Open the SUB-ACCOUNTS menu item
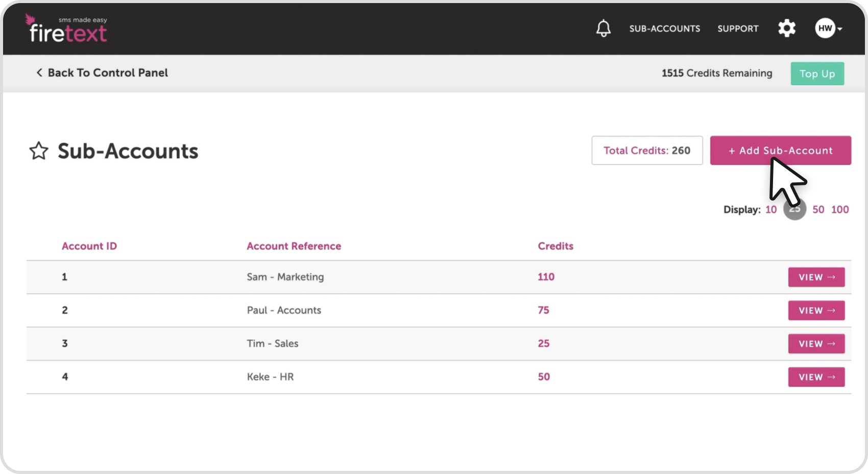This screenshot has height=474, width=868. [664, 29]
